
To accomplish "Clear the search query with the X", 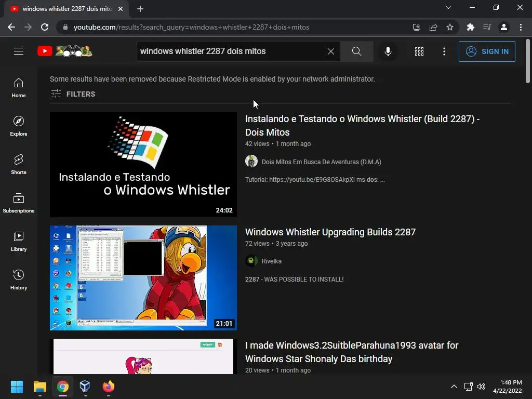I will 331,51.
